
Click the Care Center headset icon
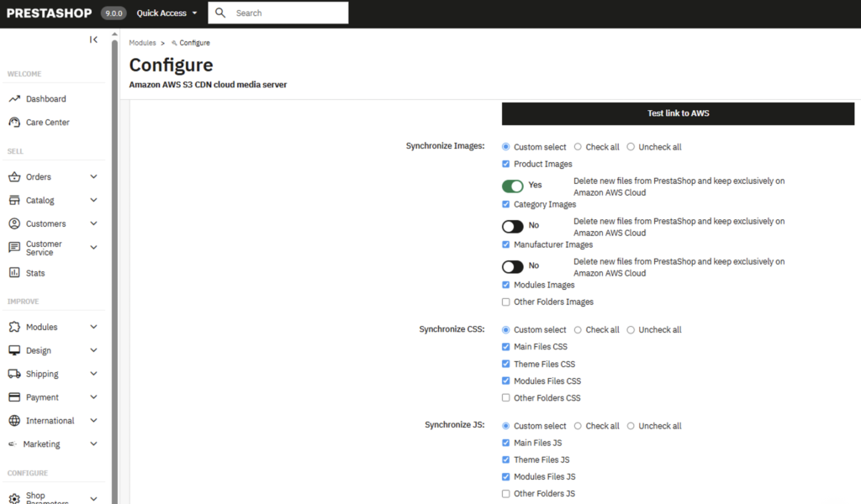pos(14,123)
